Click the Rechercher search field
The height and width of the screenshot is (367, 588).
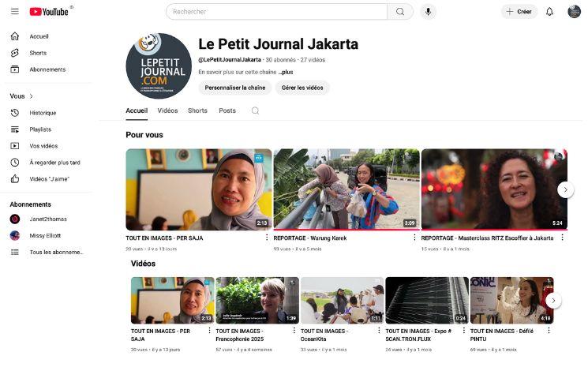click(x=276, y=12)
